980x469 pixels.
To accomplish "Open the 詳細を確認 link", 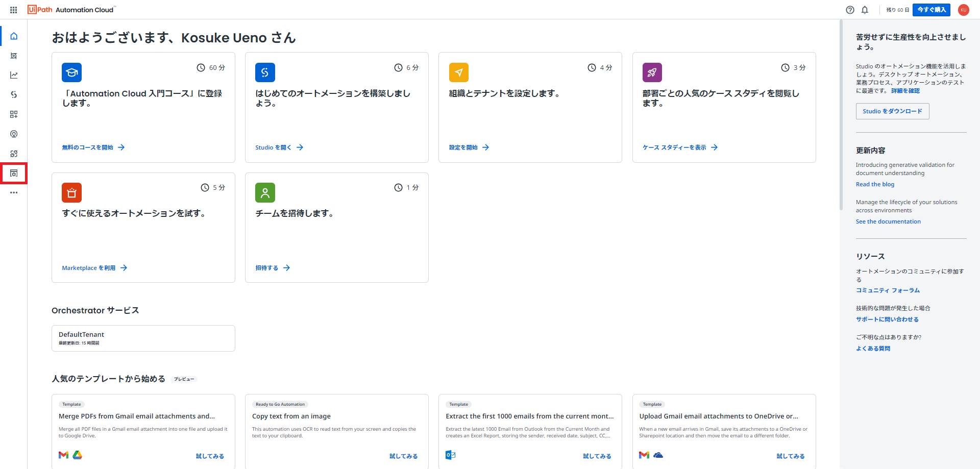I will (x=905, y=91).
